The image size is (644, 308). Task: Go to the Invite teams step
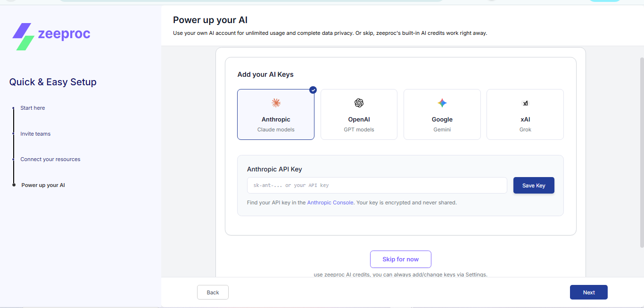pos(35,134)
